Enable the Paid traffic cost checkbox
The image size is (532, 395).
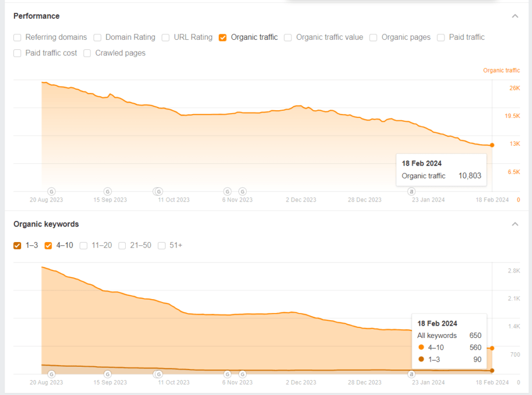pyautogui.click(x=17, y=53)
